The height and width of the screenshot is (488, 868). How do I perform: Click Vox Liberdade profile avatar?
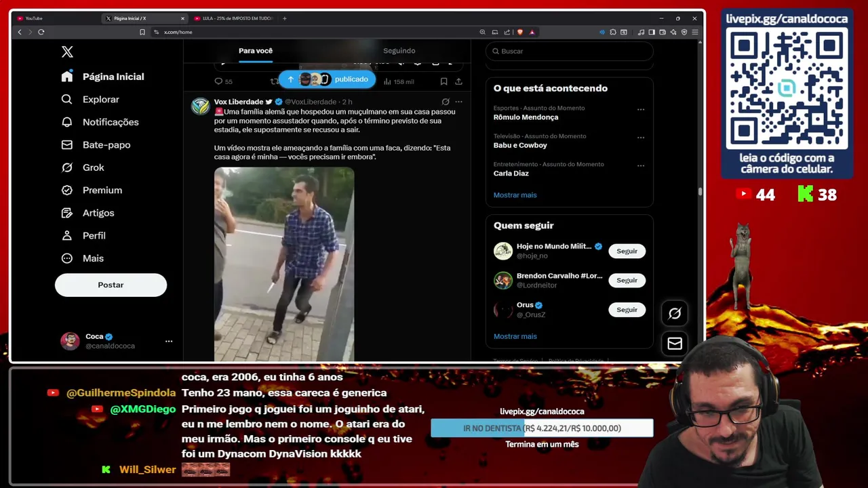[x=200, y=106]
